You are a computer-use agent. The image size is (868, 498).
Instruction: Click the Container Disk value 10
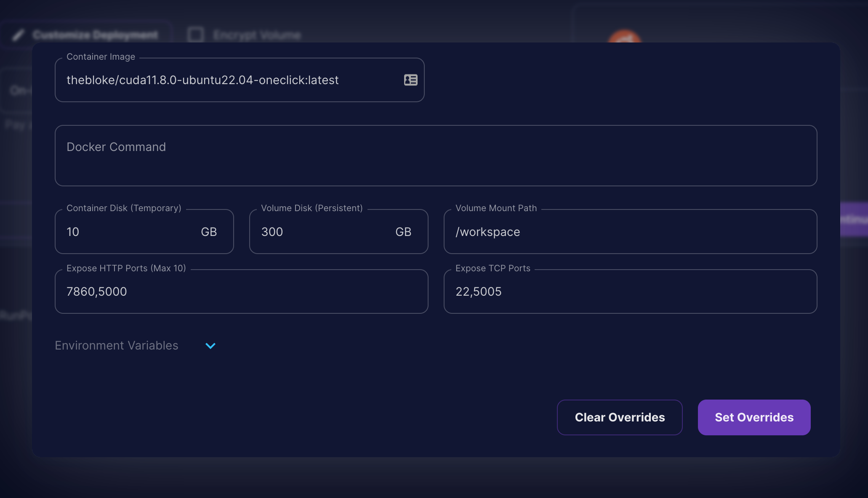click(x=73, y=232)
